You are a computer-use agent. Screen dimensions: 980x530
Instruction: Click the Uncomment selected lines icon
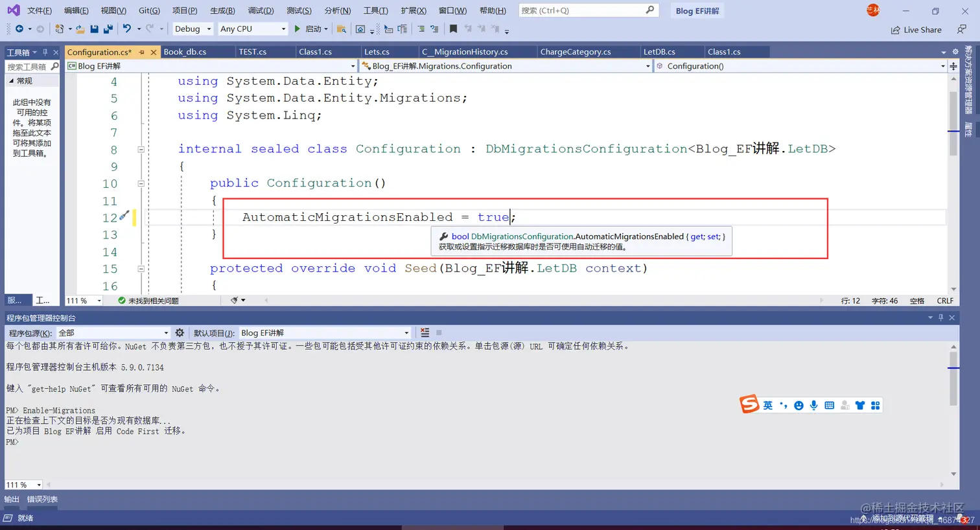point(434,29)
